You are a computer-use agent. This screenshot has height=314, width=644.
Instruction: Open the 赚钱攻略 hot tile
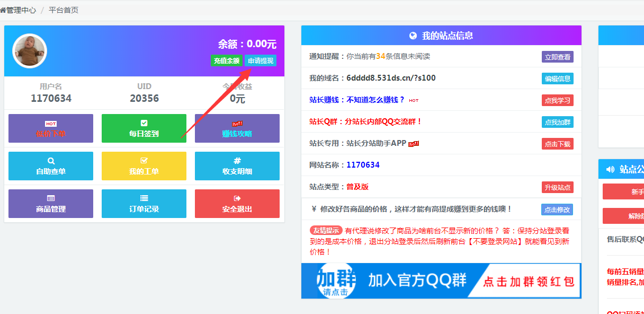point(237,128)
